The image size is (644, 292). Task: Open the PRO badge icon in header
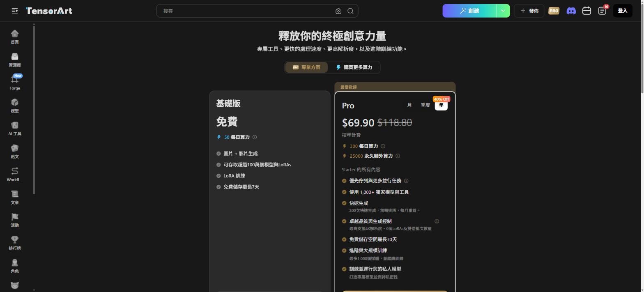[x=554, y=11]
